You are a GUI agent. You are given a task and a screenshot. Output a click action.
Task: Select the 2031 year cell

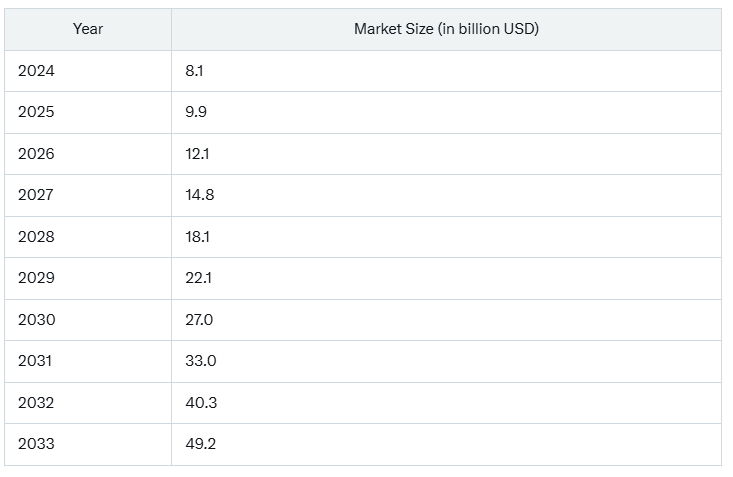pyautogui.click(x=36, y=361)
